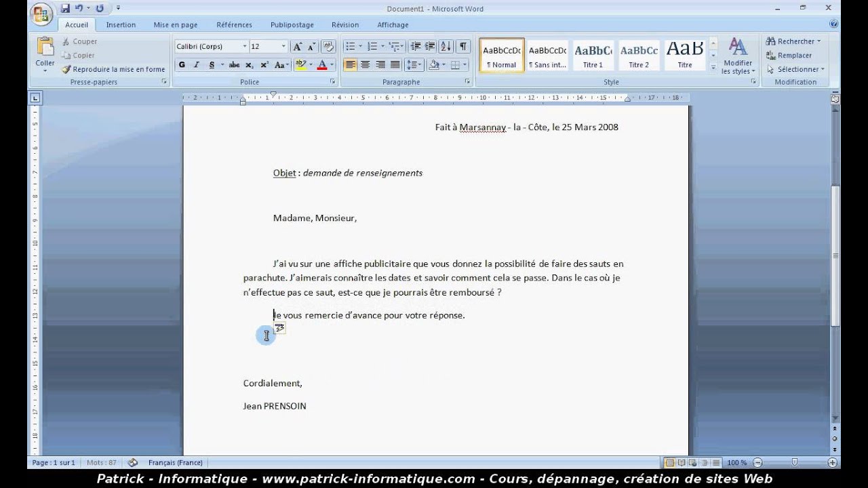Open the Affichage tab
The image size is (868, 488).
393,25
